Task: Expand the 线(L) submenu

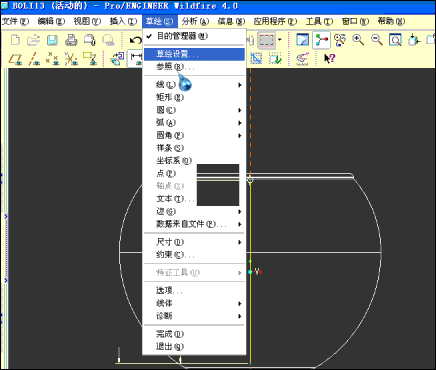Action: [194, 85]
